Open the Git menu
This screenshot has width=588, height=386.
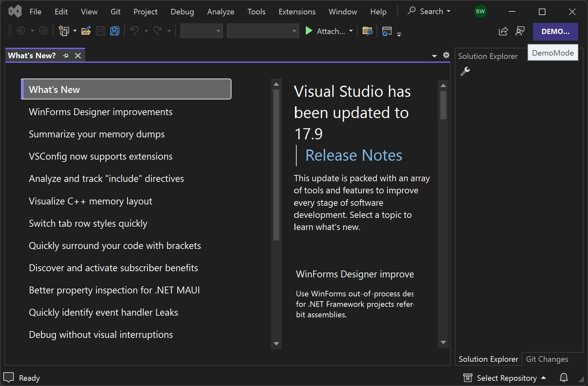116,12
